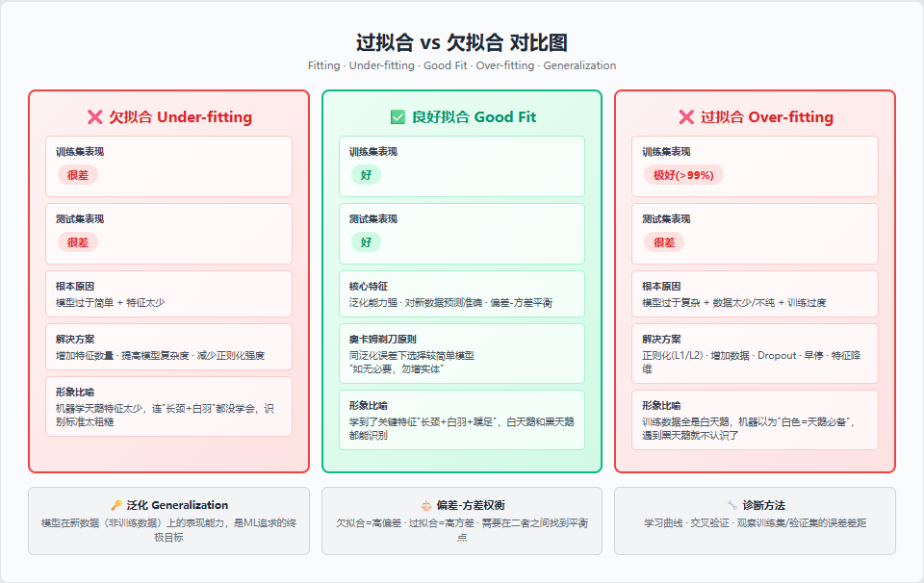This screenshot has width=924, height=583.
Task: Click the quote 如无必要，勿增实体
Action: (396, 369)
